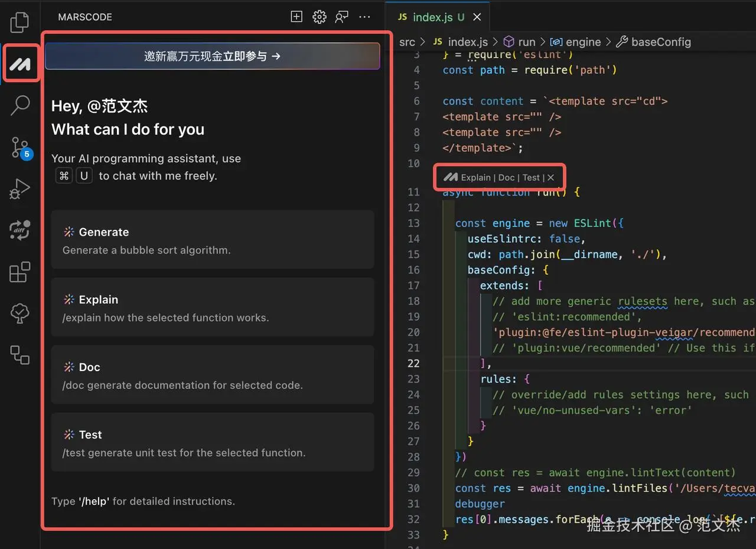
Task: Dismiss the code lens with its X
Action: tap(550, 177)
